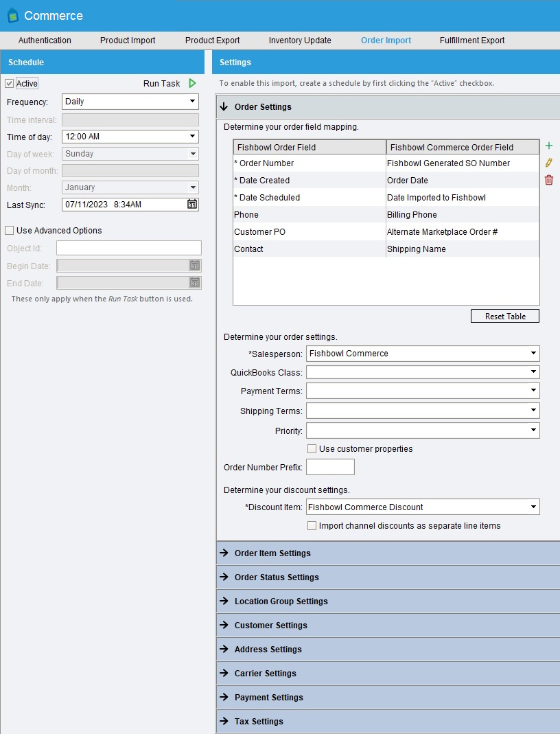Expand the Tax Settings section
Viewport: 560px width, 734px height.
click(259, 722)
